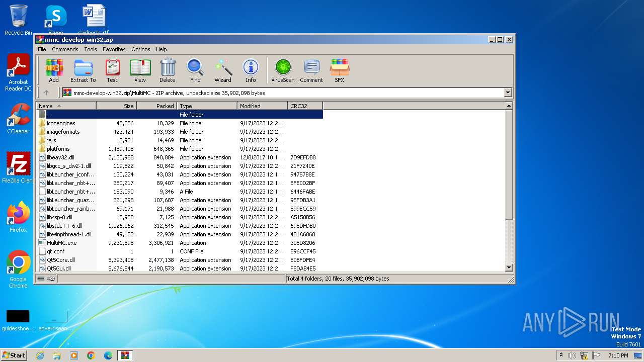This screenshot has height=362, width=644.
Task: Open Recycle Bin desktop icon
Action: pyautogui.click(x=18, y=20)
